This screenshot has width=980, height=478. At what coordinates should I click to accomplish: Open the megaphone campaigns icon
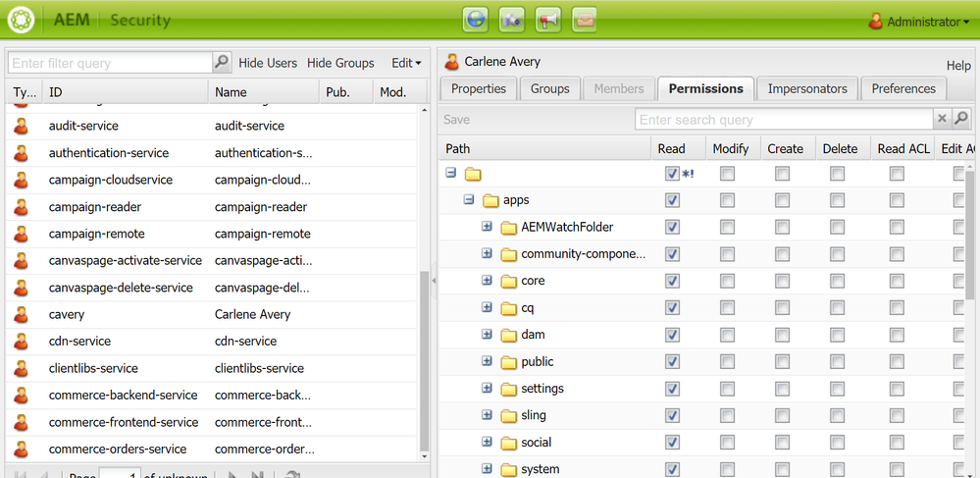(x=548, y=20)
